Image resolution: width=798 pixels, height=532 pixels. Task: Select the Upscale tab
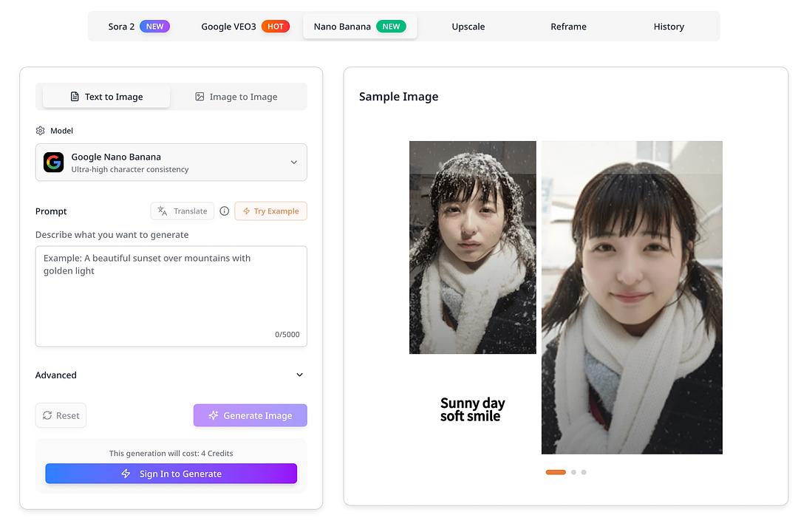coord(468,26)
